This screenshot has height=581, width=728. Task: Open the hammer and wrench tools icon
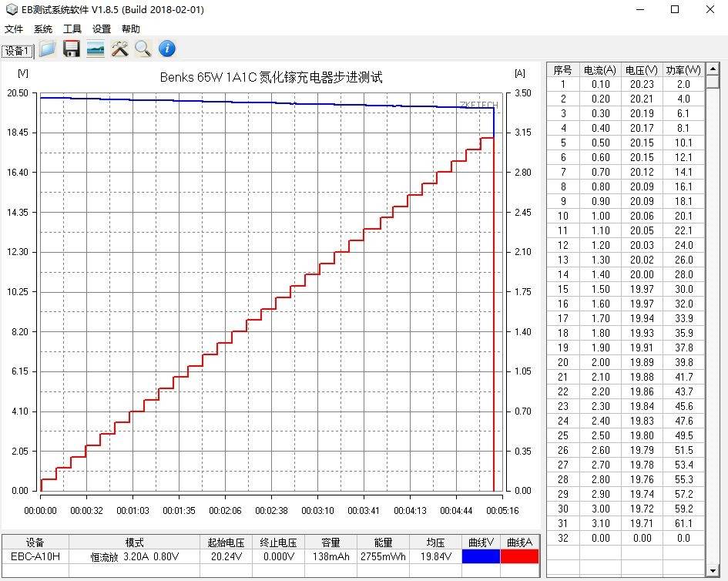coord(119,49)
